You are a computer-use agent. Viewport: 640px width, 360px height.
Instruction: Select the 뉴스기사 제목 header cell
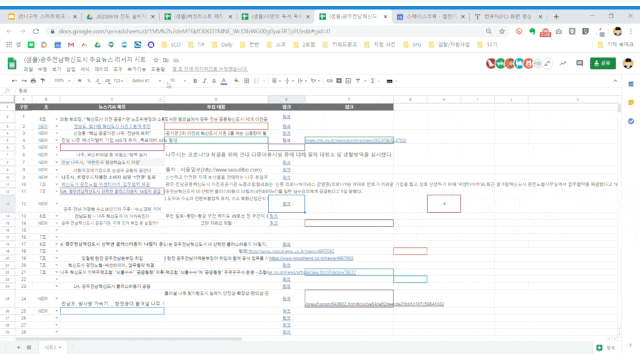[112, 107]
